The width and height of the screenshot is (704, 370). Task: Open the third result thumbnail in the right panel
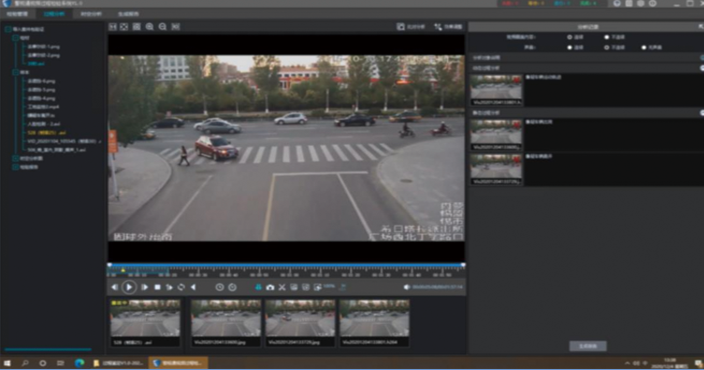pyautogui.click(x=496, y=169)
